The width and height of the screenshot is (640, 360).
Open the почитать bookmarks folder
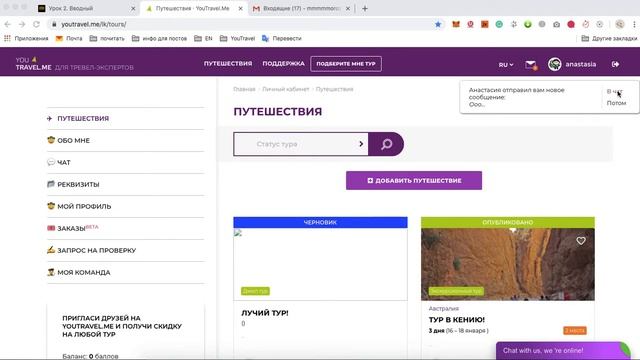[x=107, y=38]
